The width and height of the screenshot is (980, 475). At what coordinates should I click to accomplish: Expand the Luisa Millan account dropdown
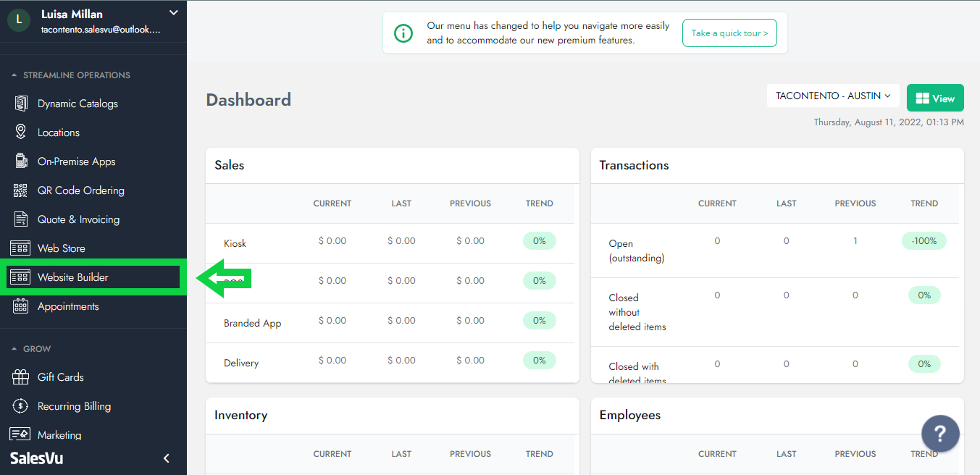(x=173, y=12)
